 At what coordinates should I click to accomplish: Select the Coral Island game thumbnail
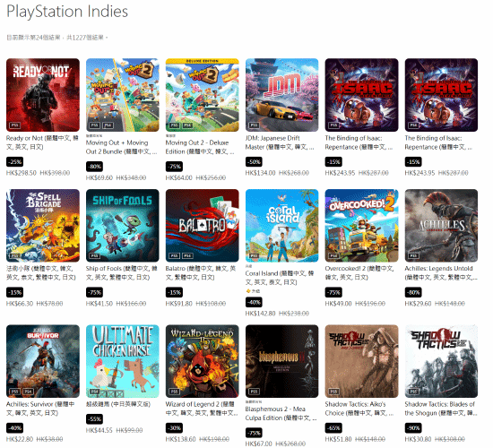pyautogui.click(x=281, y=226)
